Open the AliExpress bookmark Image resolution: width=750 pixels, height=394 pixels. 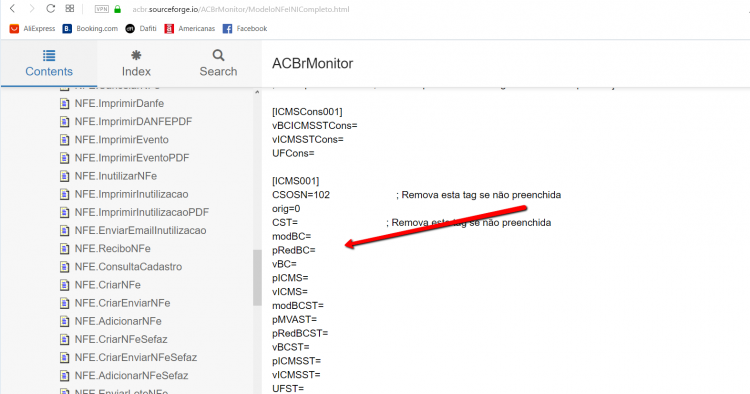33,29
